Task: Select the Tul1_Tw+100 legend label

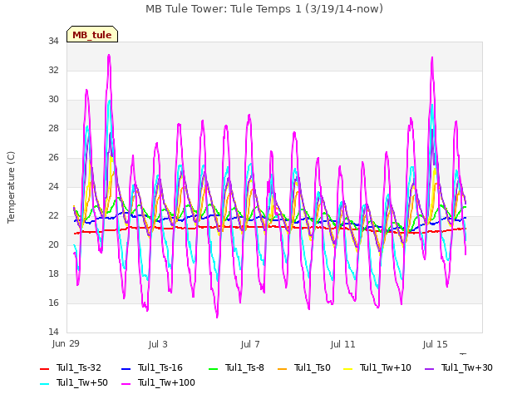Action: pos(166,382)
